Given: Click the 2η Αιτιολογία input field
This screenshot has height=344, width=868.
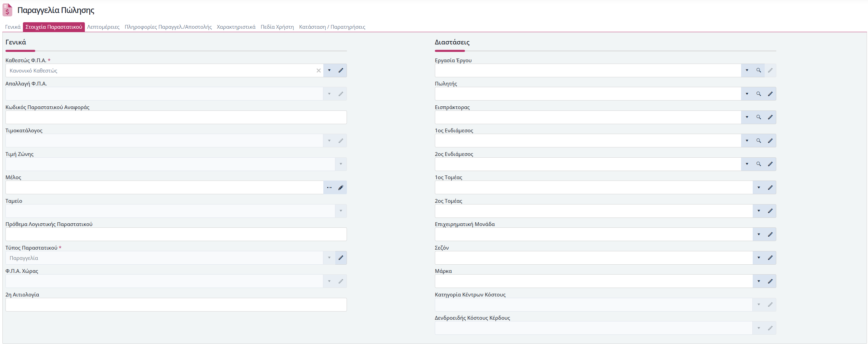Looking at the screenshot, I should [176, 305].
